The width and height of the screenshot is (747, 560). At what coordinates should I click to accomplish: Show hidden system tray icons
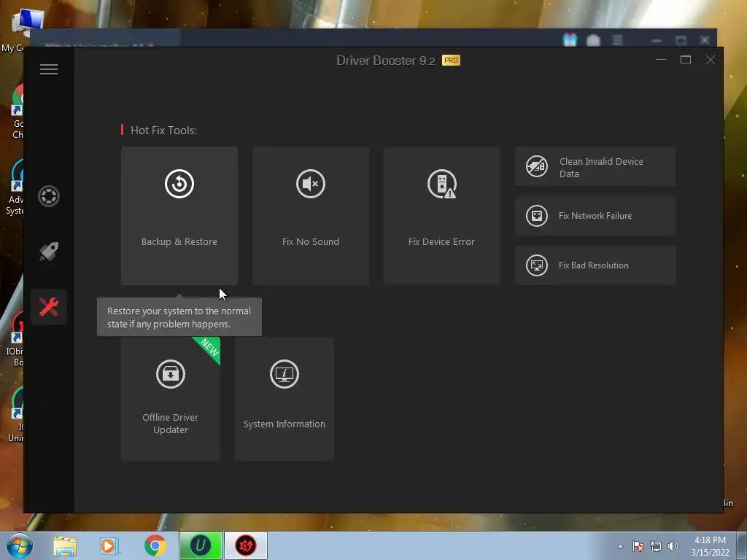pyautogui.click(x=620, y=546)
